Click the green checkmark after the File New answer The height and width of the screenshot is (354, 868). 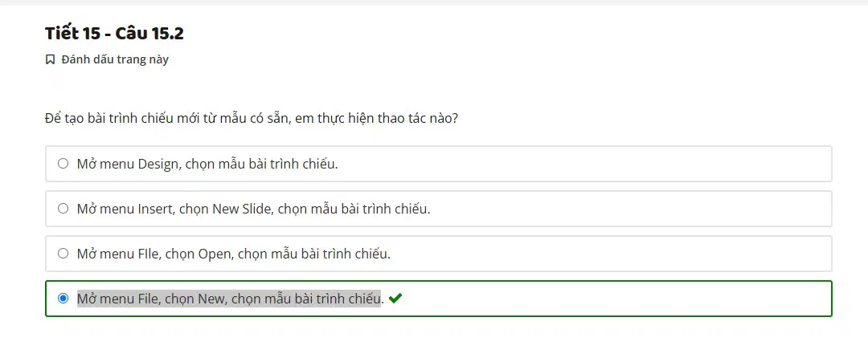tap(395, 299)
